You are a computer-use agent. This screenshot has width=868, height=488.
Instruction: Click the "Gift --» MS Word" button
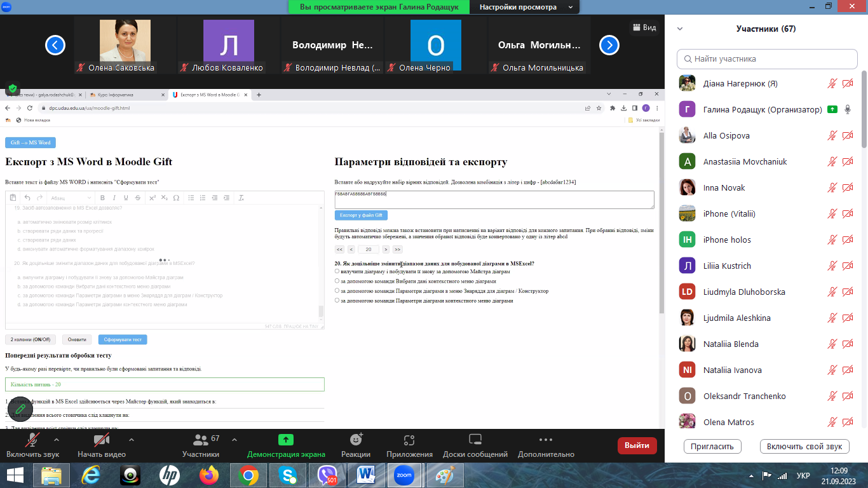click(30, 142)
